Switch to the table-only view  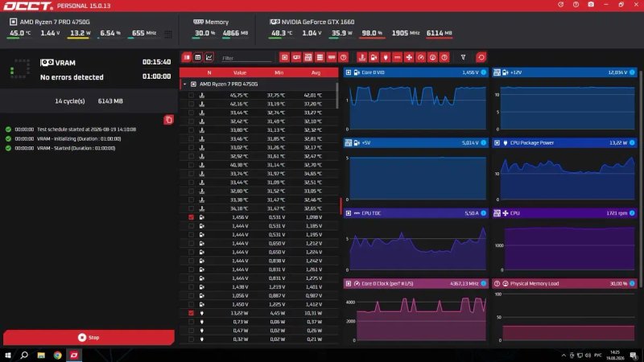pos(198,57)
